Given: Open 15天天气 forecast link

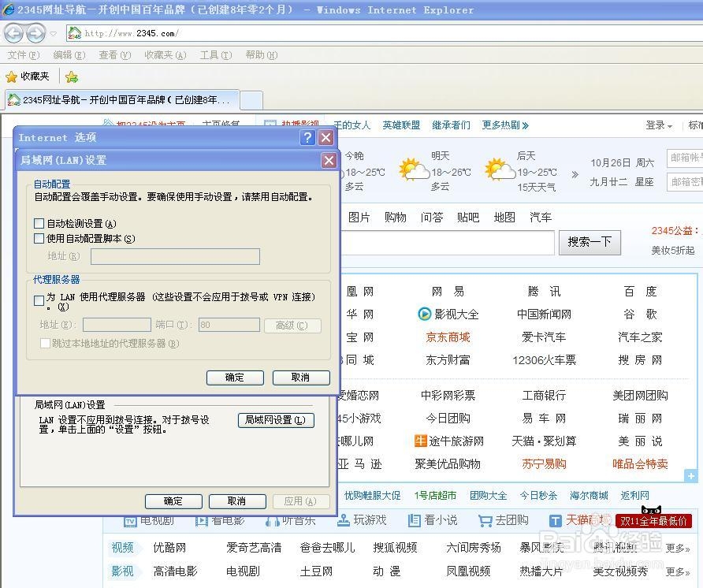Looking at the screenshot, I should [536, 187].
